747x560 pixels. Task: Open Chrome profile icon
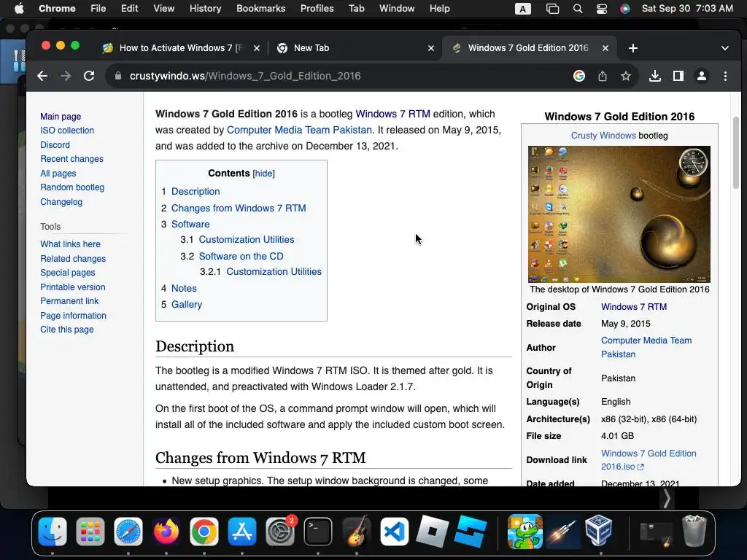[702, 76]
